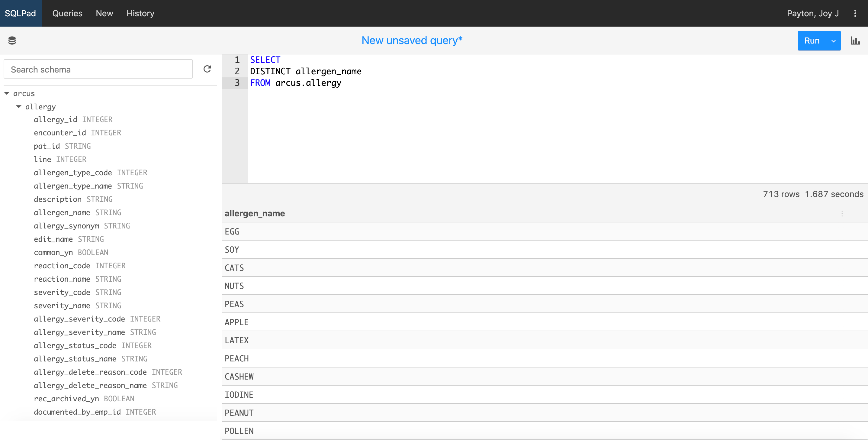Viewport: 868px width, 440px height.
Task: Click the 1.687 seconds timing text
Action: 834,194
